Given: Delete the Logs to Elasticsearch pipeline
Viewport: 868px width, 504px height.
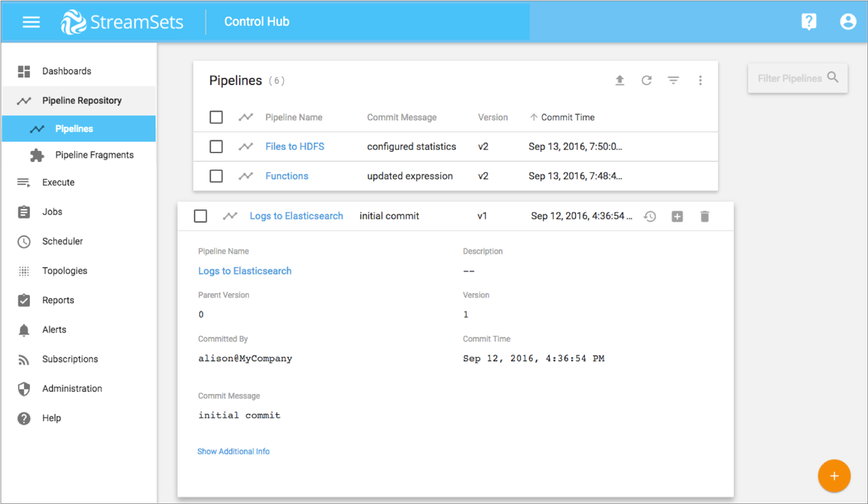Looking at the screenshot, I should pyautogui.click(x=704, y=216).
